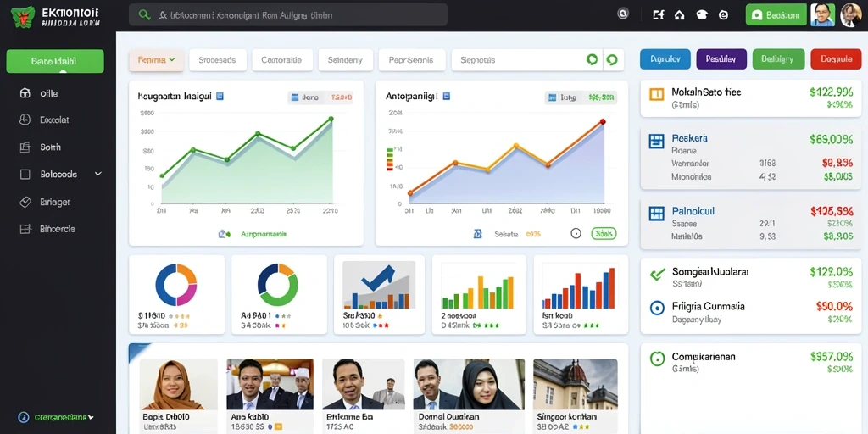
Task: Click the box icon beside sidebar item 'oille'
Action: pyautogui.click(x=25, y=93)
